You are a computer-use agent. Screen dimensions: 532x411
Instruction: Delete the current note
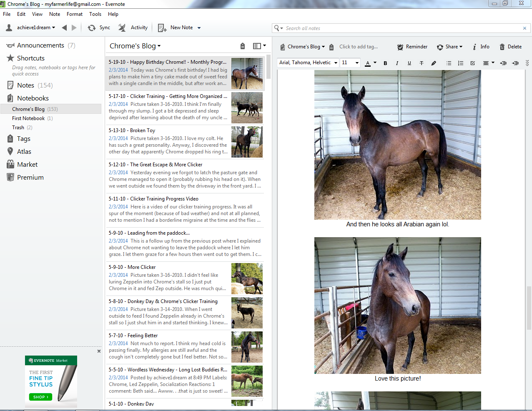pyautogui.click(x=511, y=47)
